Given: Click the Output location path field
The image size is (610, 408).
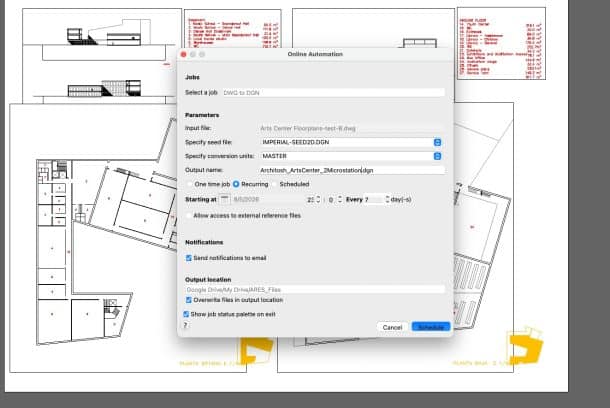Looking at the screenshot, I should 315,290.
